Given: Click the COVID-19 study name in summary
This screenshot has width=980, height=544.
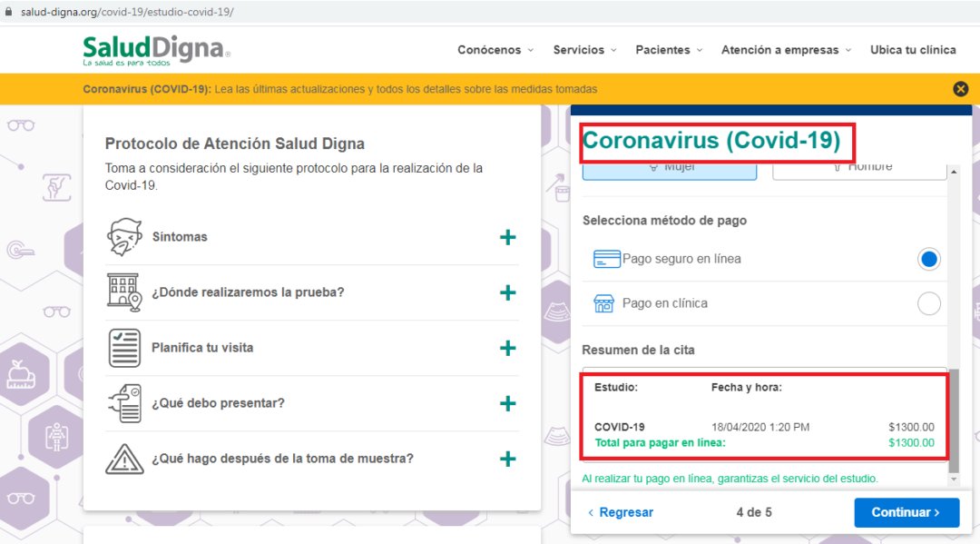Looking at the screenshot, I should [x=620, y=427].
